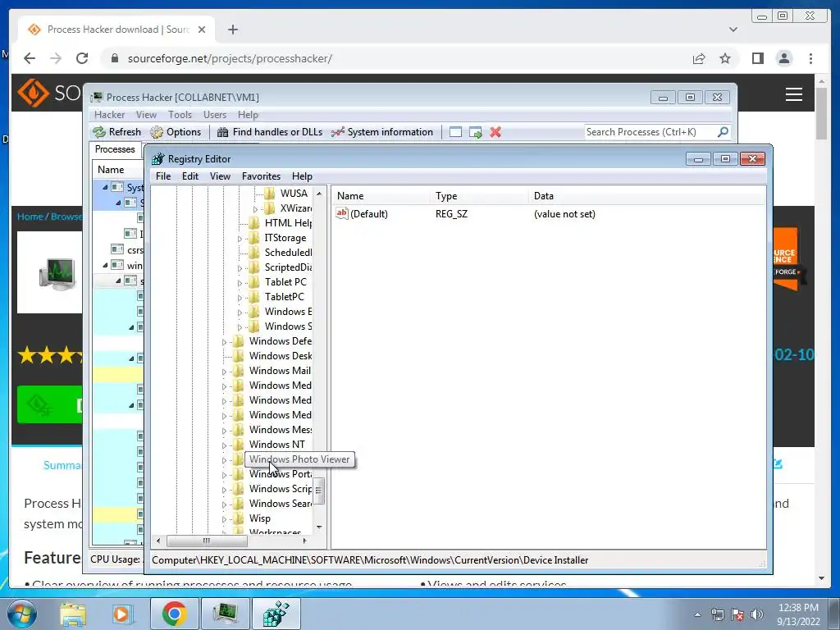Close the Process Hacker download tab

(202, 30)
